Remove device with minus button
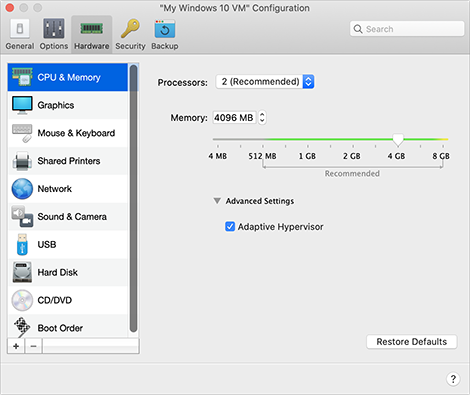Image resolution: width=470 pixels, height=395 pixels. click(33, 346)
